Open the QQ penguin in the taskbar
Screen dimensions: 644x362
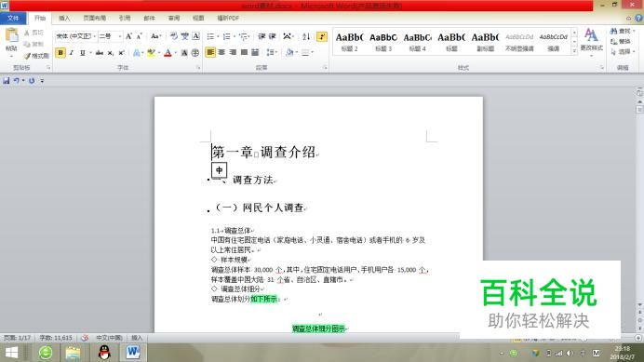coord(105,353)
